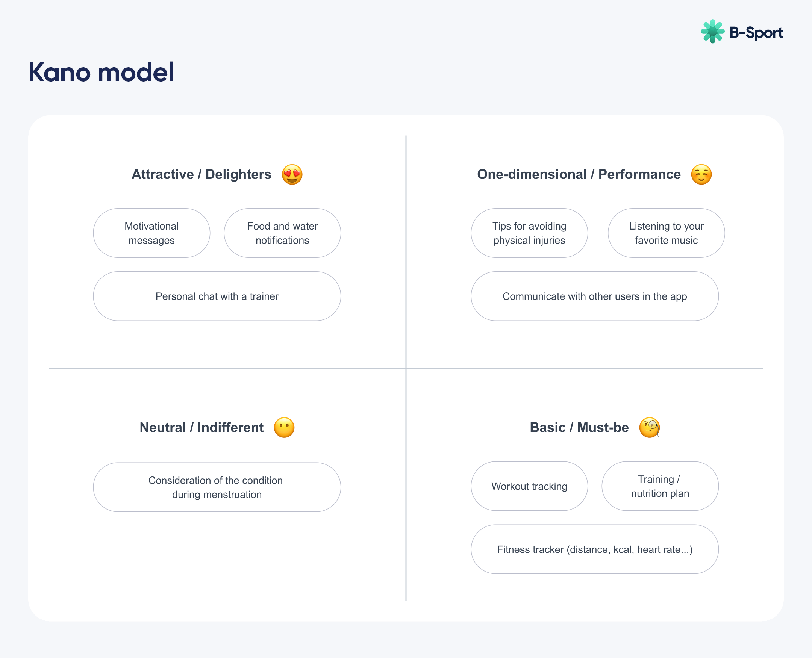Click the Basic / Must-be heading
812x658 pixels.
pyautogui.click(x=579, y=428)
